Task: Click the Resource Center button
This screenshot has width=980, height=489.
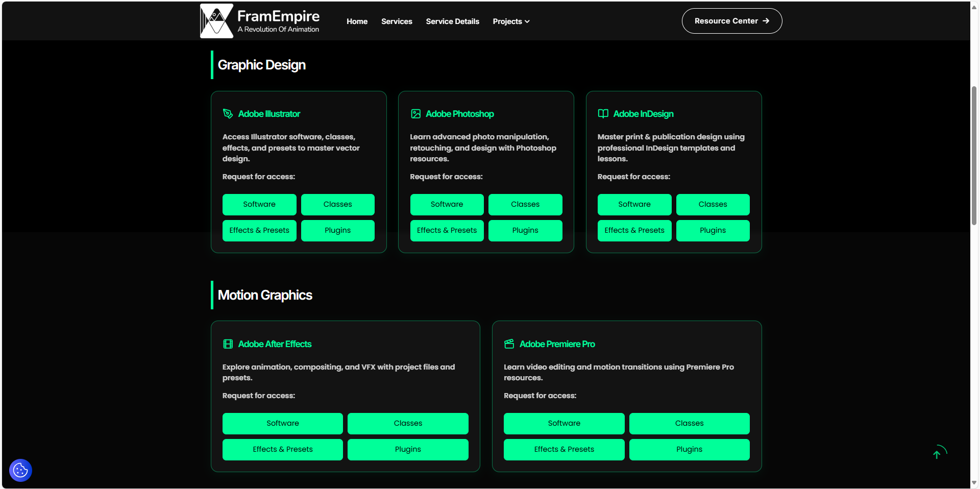Action: [x=731, y=21]
